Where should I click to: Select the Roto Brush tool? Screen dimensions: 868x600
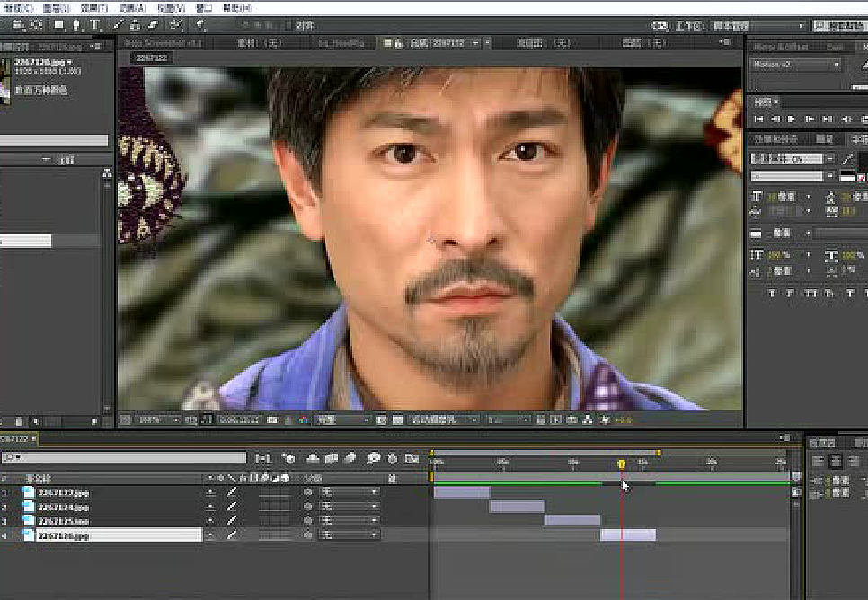[176, 25]
